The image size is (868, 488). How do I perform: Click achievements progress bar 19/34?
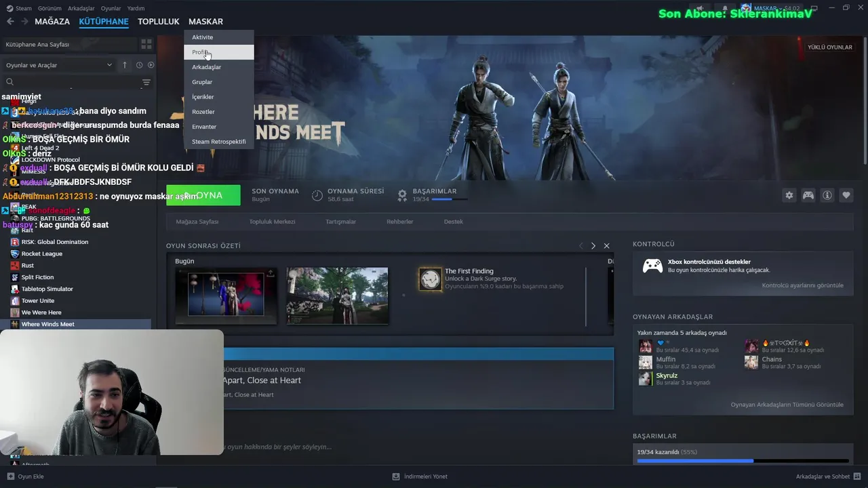(x=743, y=461)
